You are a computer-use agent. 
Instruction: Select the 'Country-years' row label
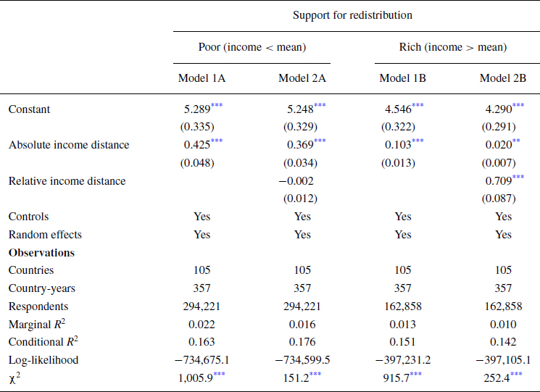pyautogui.click(x=41, y=288)
